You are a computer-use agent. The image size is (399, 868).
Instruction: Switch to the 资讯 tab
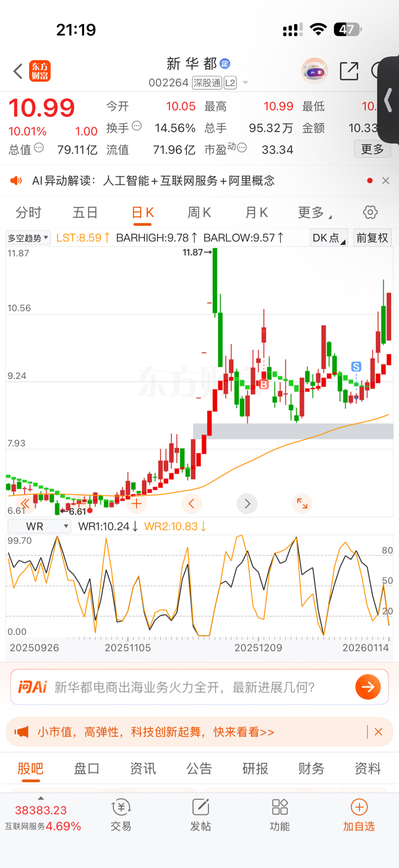[x=143, y=768]
